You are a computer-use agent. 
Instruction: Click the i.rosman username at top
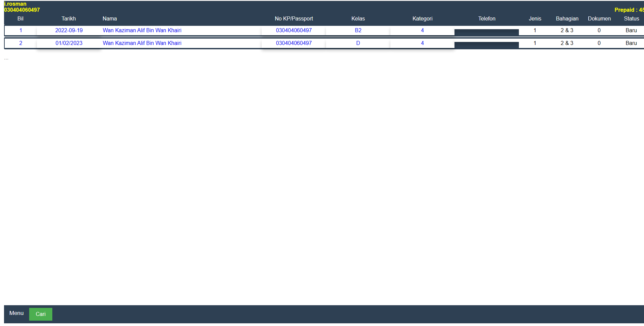[15, 4]
